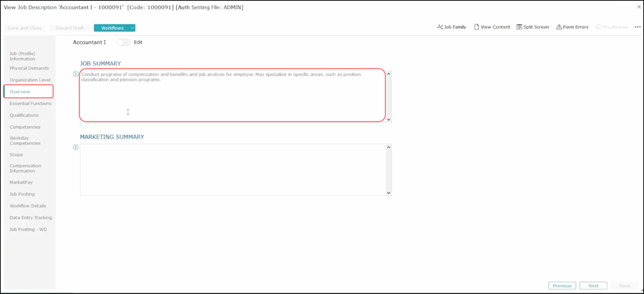Viewport: 644px width, 294px height.
Task: Close the job description window
Action: (638, 7)
